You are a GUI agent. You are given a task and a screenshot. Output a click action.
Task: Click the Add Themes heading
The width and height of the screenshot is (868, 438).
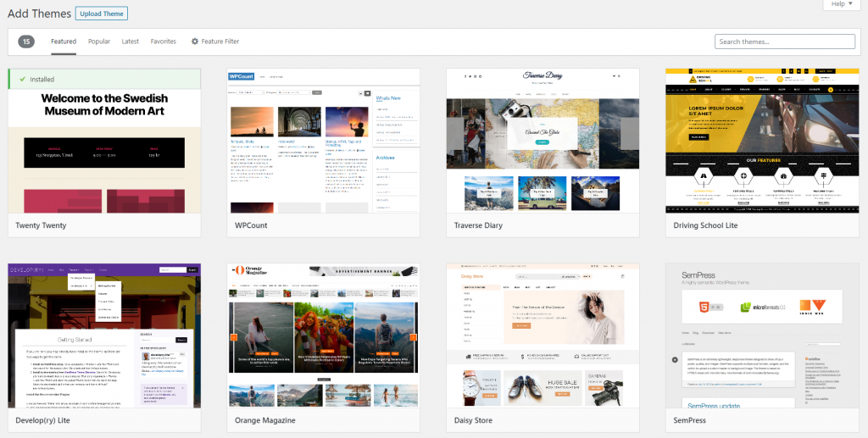[x=39, y=14]
